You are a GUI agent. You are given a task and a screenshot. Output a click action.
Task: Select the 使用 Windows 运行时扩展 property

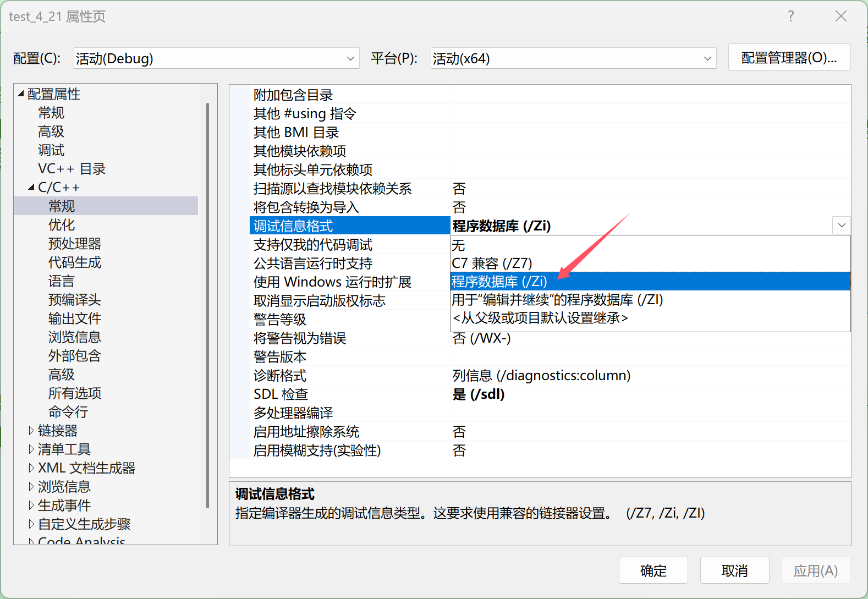[350, 282]
